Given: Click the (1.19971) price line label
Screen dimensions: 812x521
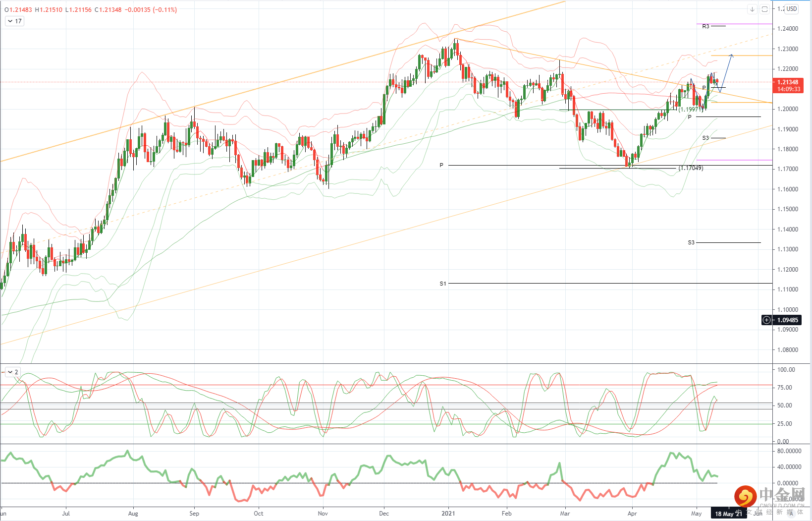Looking at the screenshot, I should [x=691, y=110].
